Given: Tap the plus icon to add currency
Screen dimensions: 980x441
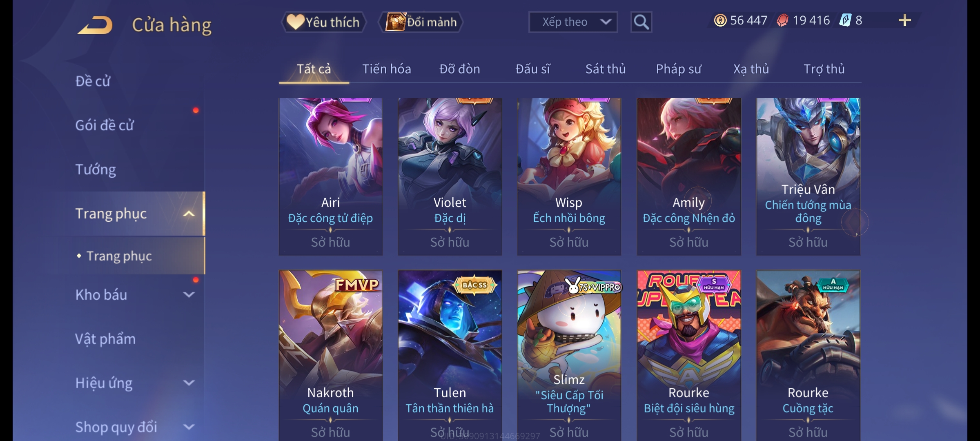Looking at the screenshot, I should 905,20.
